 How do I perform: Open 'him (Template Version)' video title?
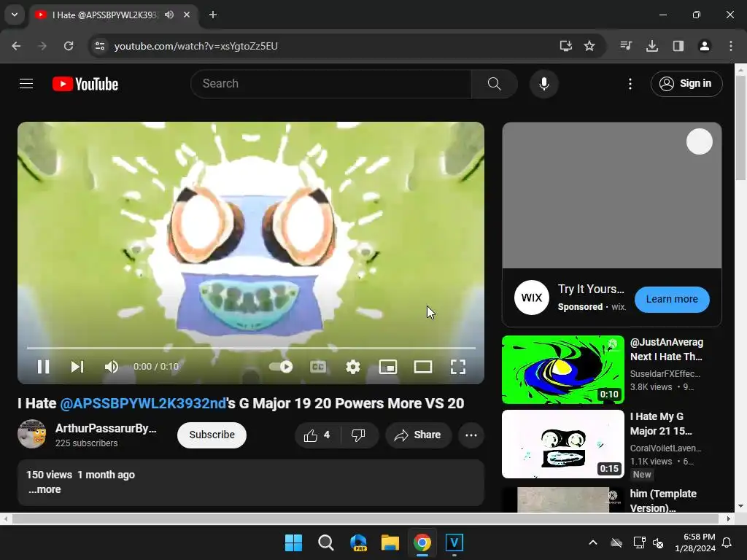(x=663, y=500)
